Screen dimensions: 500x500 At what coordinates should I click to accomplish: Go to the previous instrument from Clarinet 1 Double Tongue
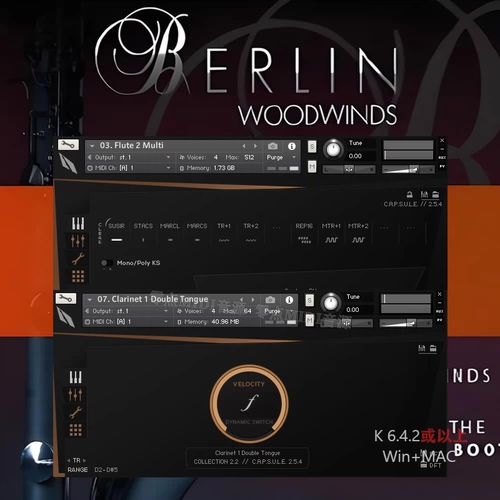[242, 300]
